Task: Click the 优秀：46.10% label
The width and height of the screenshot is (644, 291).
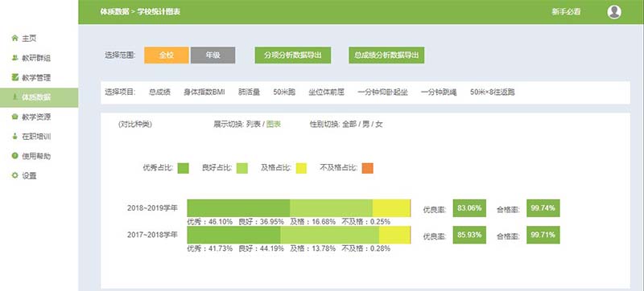Action: coord(210,222)
